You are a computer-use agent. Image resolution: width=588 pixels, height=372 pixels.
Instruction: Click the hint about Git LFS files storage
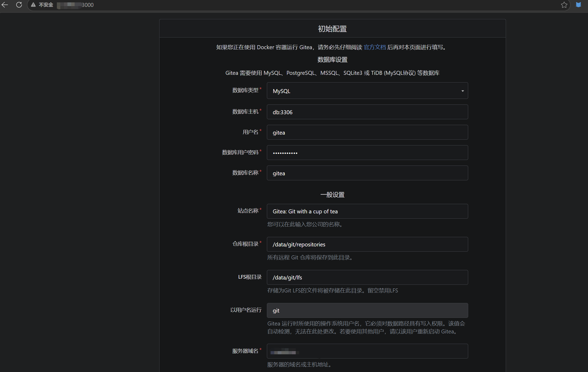point(332,291)
